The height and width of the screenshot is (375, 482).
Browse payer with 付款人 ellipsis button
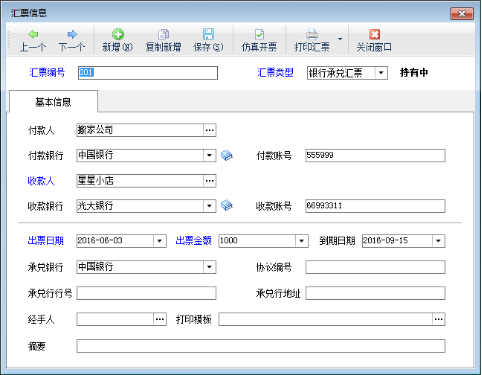[210, 130]
